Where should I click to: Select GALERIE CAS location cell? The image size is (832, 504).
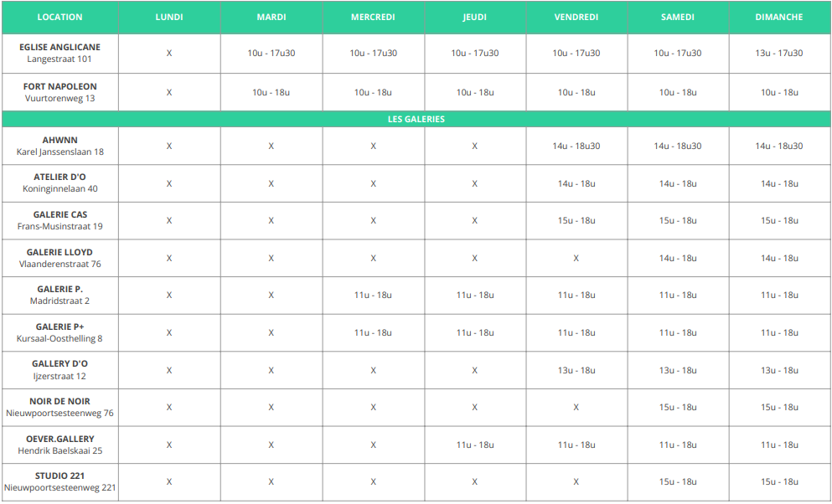60,220
